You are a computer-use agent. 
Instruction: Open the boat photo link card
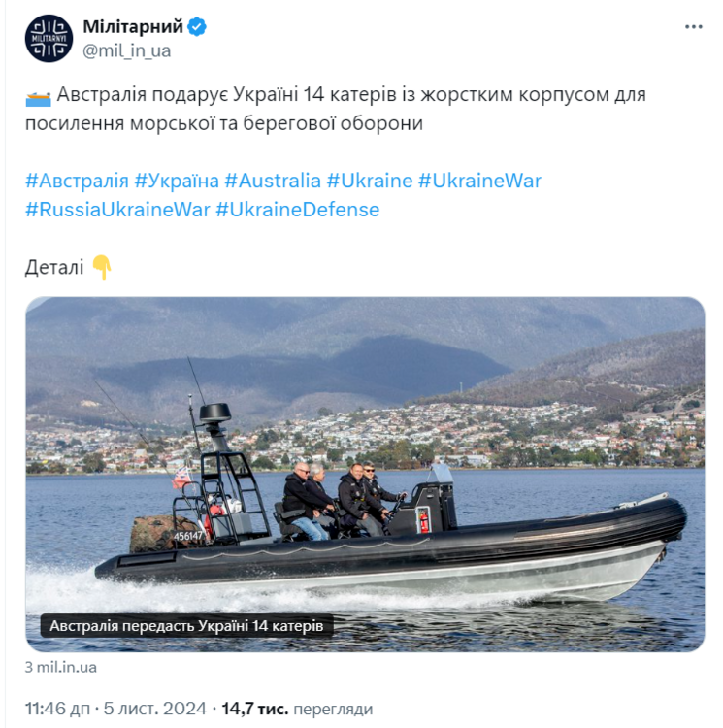[365, 474]
